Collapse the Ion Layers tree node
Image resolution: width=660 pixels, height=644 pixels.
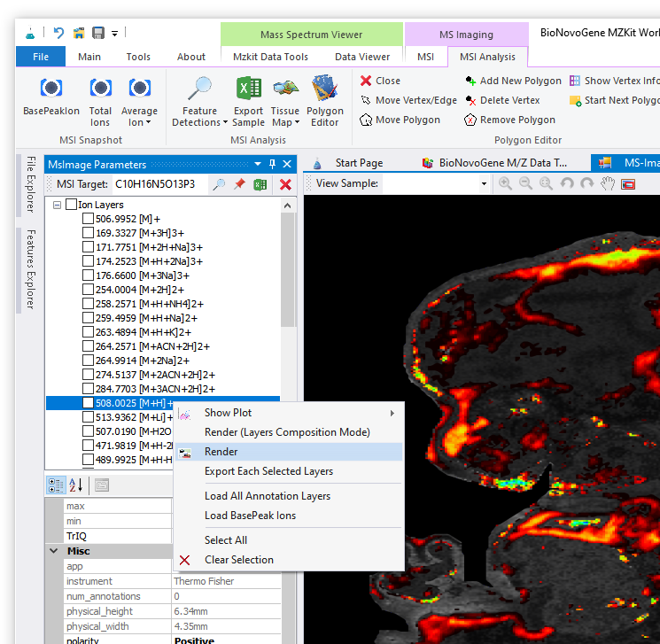click(x=58, y=205)
